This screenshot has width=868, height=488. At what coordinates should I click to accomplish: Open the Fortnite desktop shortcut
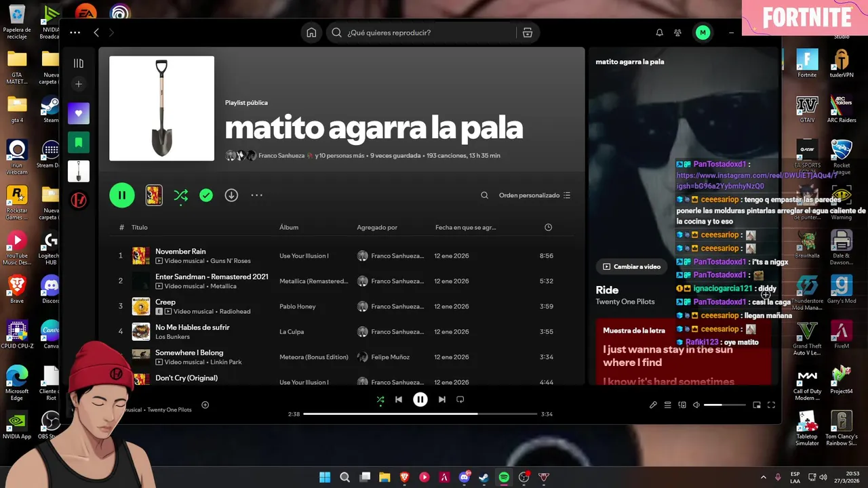tap(807, 64)
